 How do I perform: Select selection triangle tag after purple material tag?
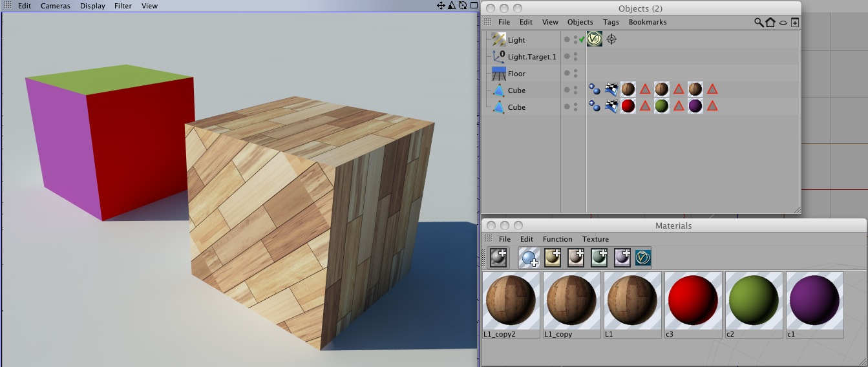[x=712, y=106]
